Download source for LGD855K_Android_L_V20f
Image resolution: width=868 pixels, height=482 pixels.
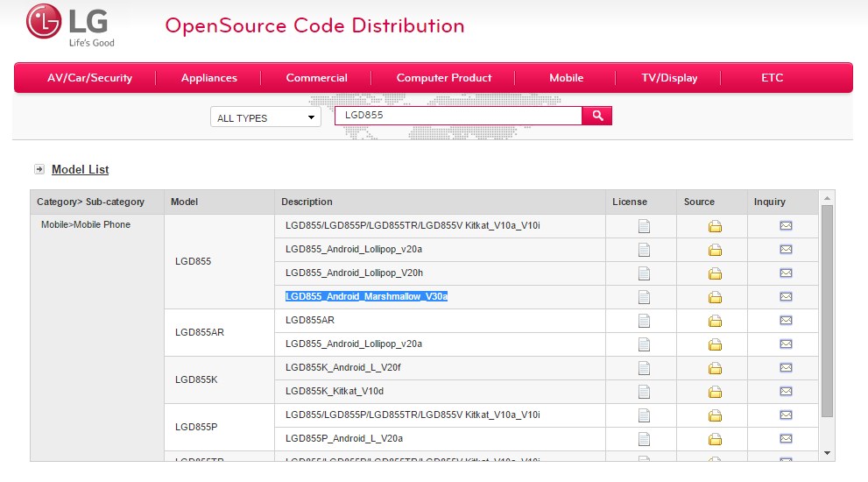(x=715, y=368)
